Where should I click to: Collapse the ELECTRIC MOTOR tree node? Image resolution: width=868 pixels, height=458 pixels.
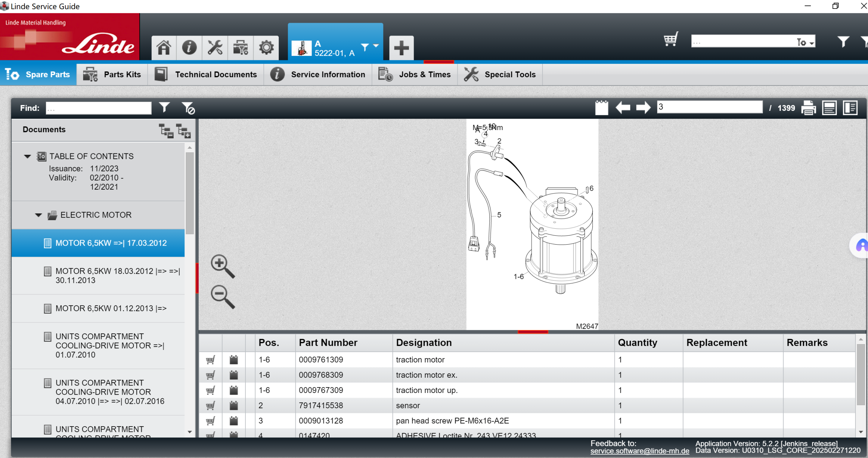[38, 215]
